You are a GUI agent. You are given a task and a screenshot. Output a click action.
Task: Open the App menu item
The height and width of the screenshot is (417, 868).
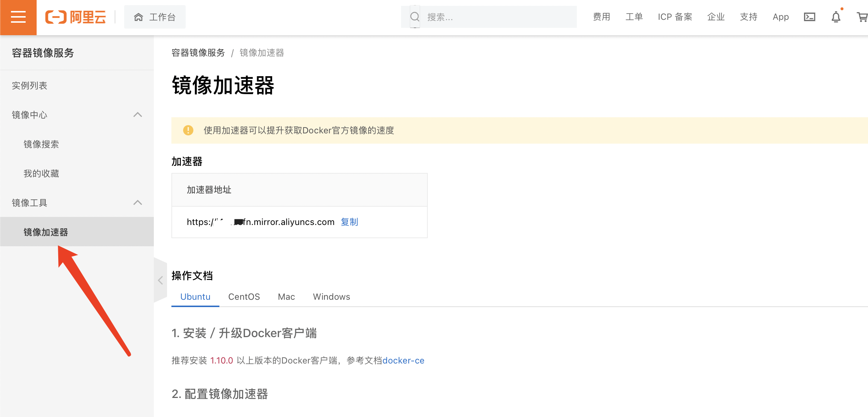click(x=780, y=17)
